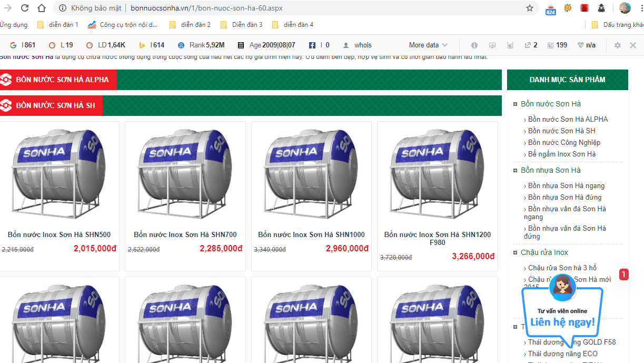Open the dark incognito-figure extension icon

click(601, 8)
